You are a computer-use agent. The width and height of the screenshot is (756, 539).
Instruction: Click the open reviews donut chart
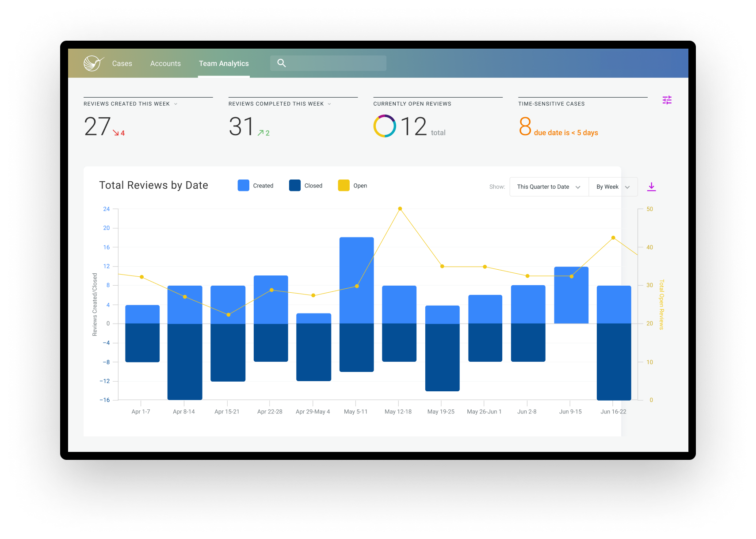[385, 126]
